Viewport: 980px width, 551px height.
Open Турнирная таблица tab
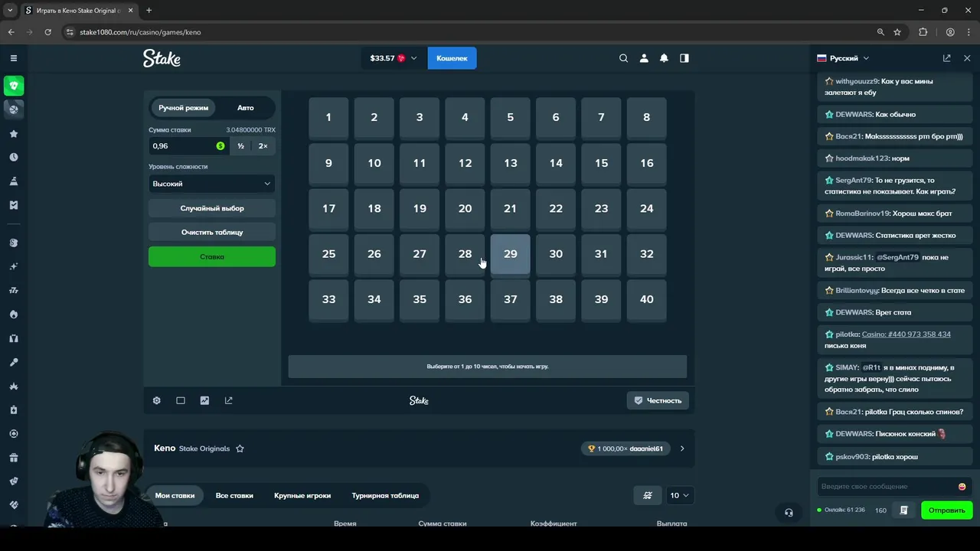385,495
